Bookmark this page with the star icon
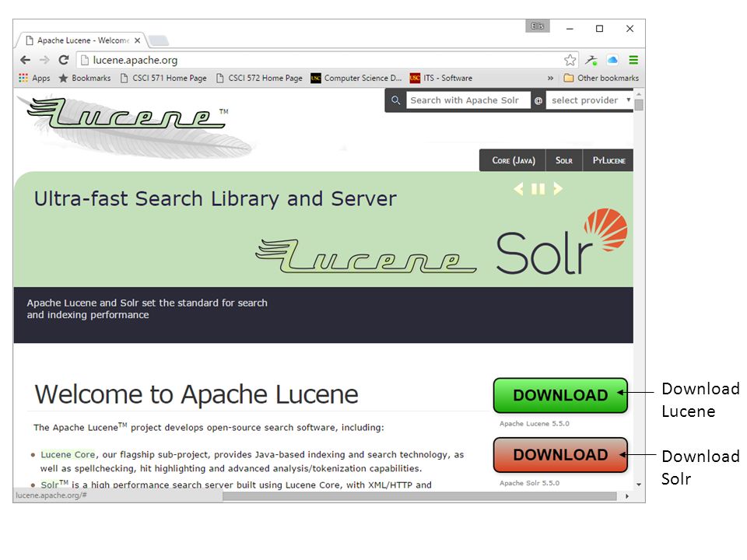This screenshot has height=560, width=747. coord(570,60)
